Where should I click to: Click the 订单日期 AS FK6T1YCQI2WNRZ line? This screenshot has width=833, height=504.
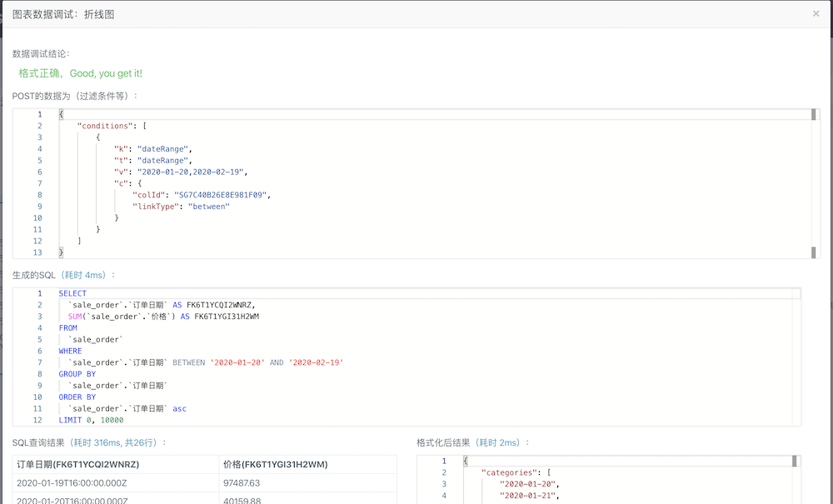pyautogui.click(x=162, y=306)
